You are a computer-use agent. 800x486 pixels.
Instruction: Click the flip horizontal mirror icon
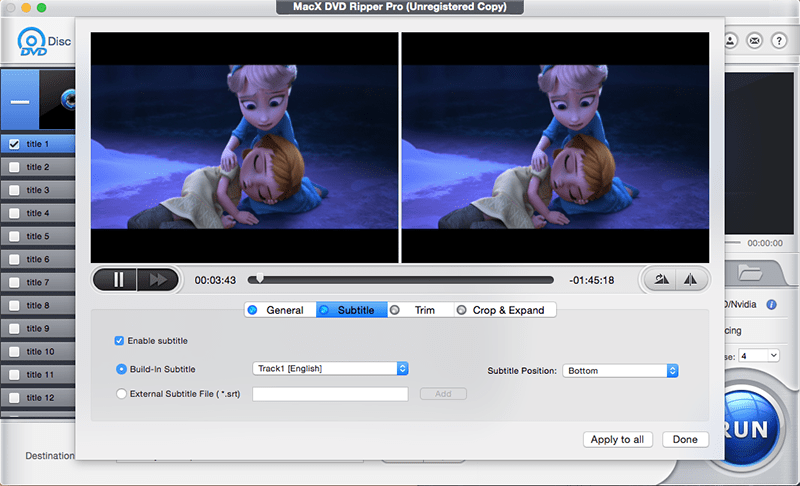tap(691, 279)
